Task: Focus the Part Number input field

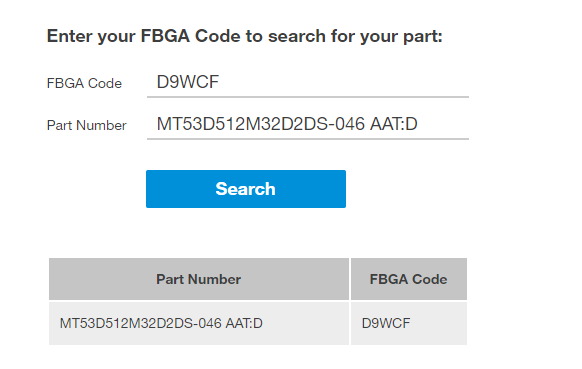Action: point(308,124)
